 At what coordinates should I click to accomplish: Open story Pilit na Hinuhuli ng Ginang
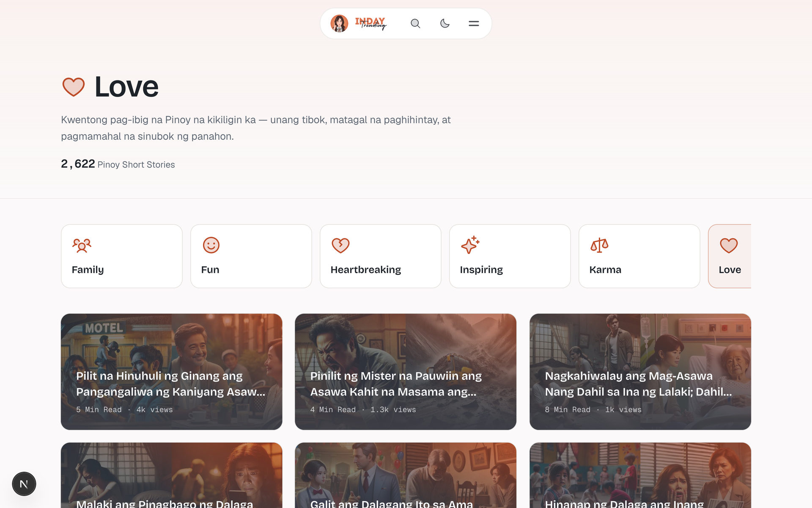[171, 372]
